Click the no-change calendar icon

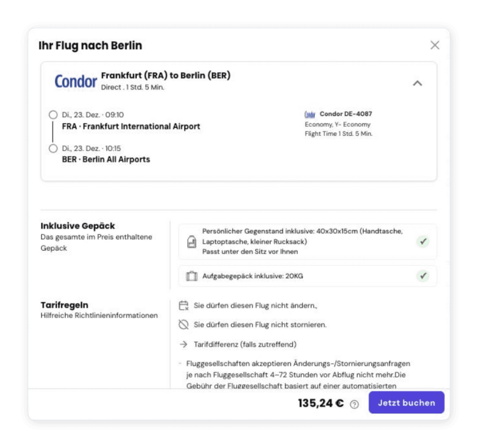pyautogui.click(x=184, y=306)
